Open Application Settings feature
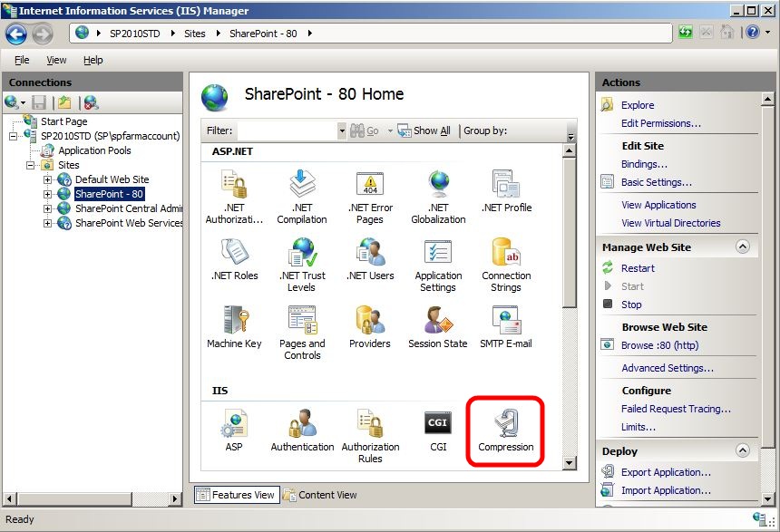The image size is (780, 532). click(x=438, y=265)
